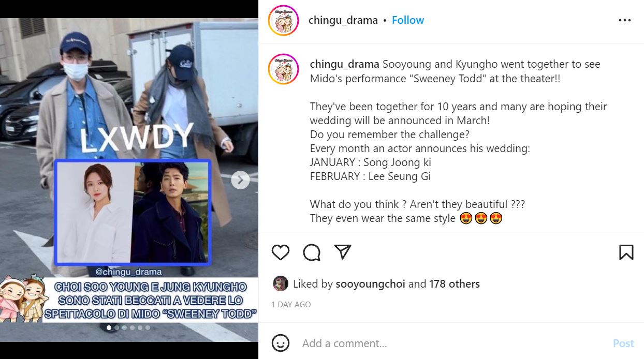Image resolution: width=644 pixels, height=359 pixels.
Task: Like the post with the heart icon
Action: 281,252
